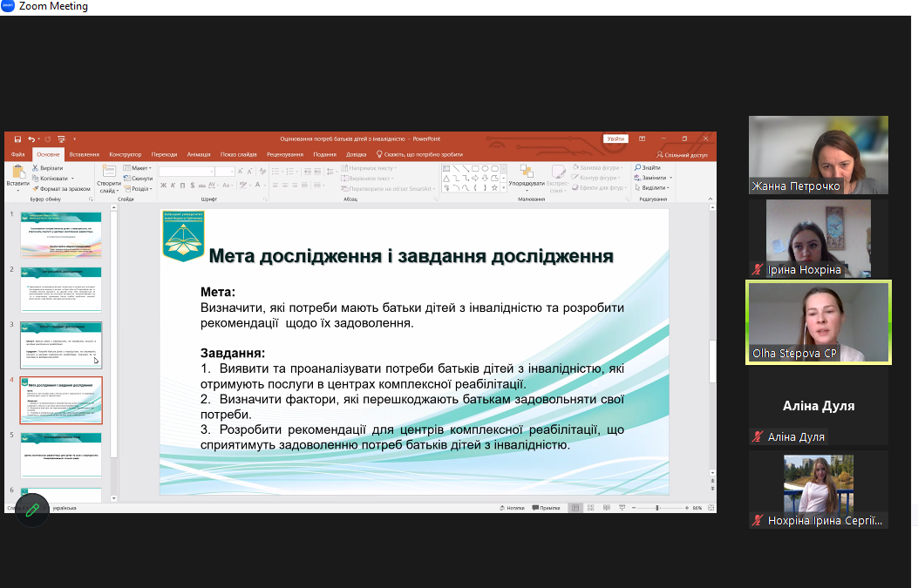Open the Файл tab
918x588 pixels.
18,154
